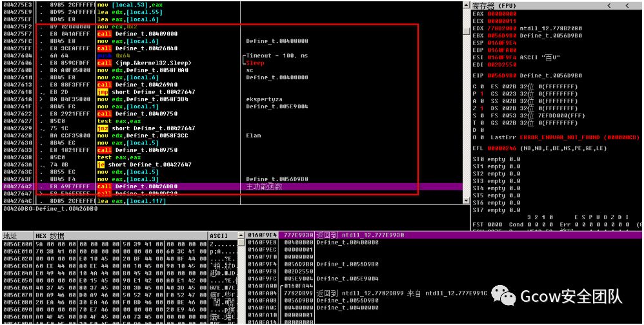Select the red 'Sleep' comment

pos(256,63)
